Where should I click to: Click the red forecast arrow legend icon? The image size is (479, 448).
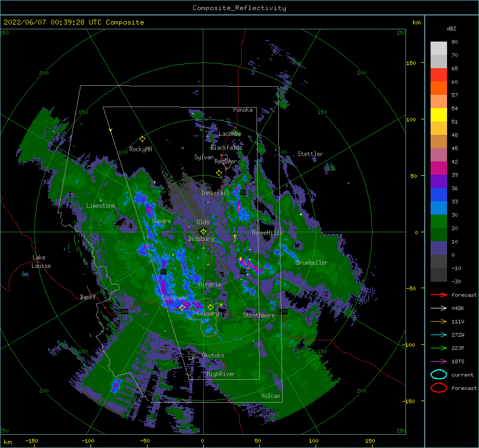(439, 295)
